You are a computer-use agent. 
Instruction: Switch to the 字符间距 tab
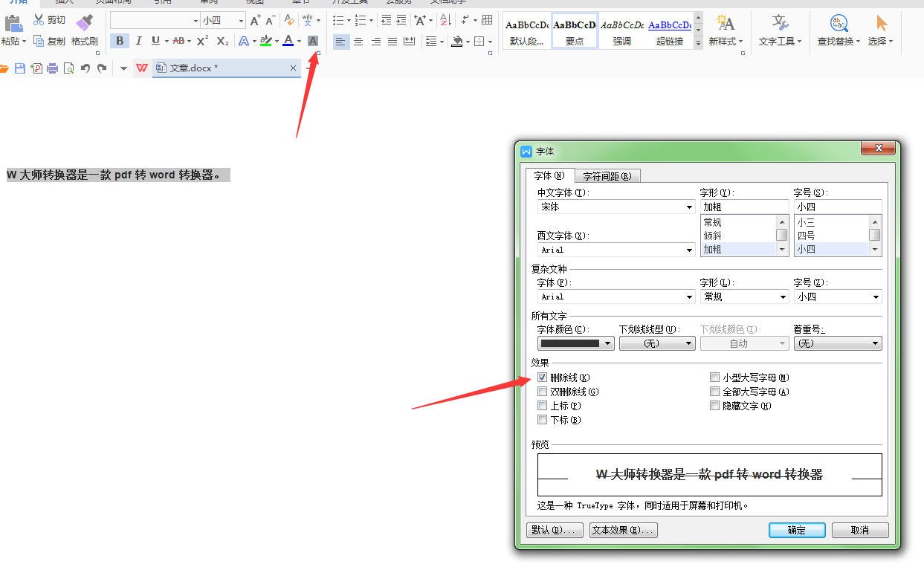[607, 176]
